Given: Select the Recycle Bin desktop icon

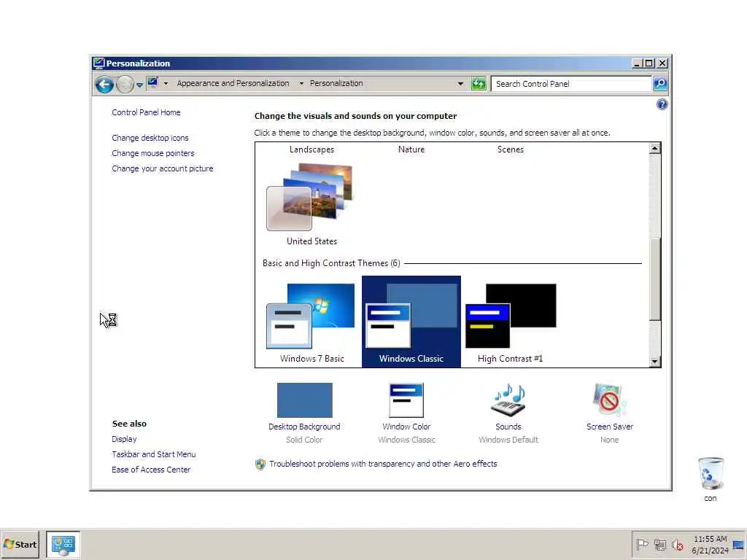Looking at the screenshot, I should pyautogui.click(x=711, y=479).
